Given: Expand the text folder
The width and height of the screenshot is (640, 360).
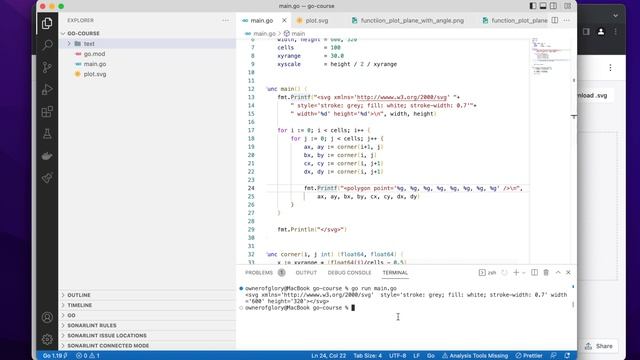Looking at the screenshot, I should point(89,44).
